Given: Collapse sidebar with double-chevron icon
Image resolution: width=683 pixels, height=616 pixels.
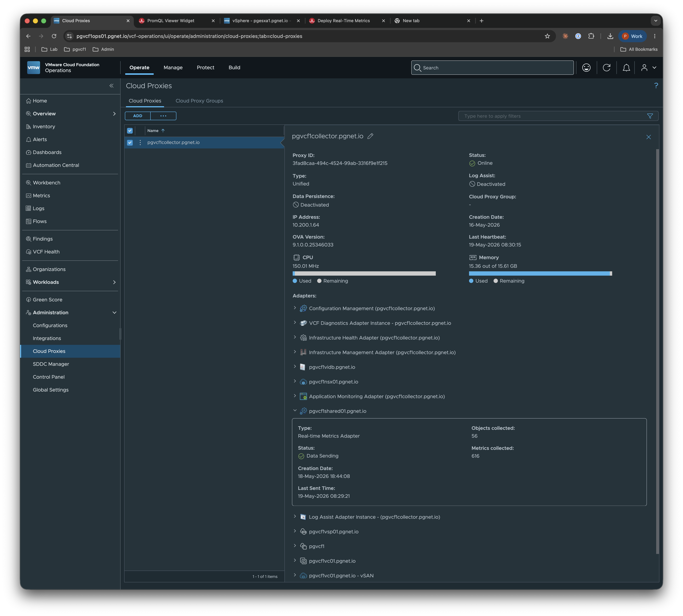Looking at the screenshot, I should pos(111,86).
